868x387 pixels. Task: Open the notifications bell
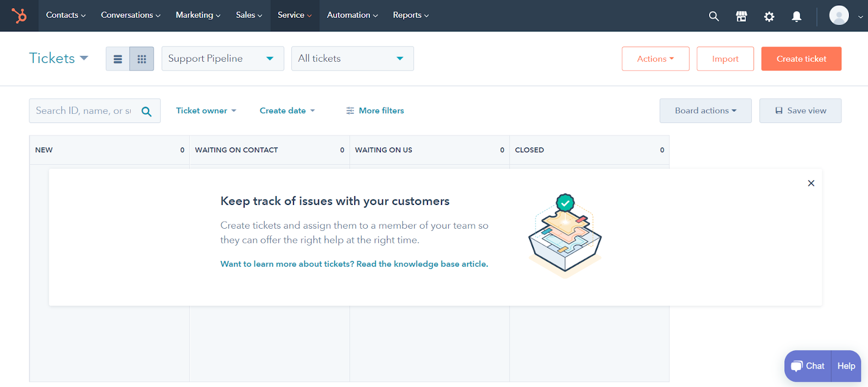coord(796,16)
